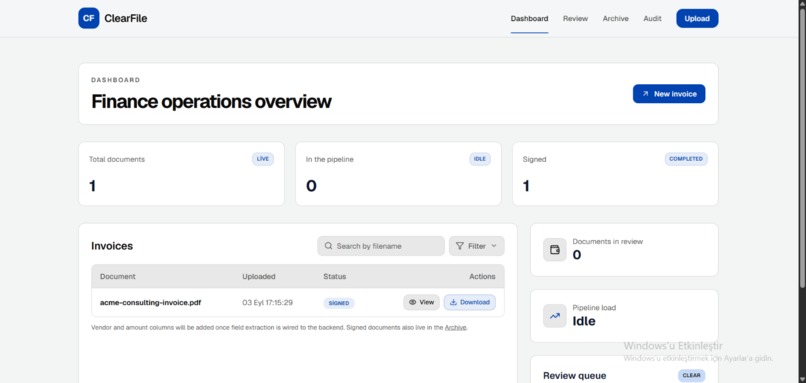Click the LIVE badge on Total documents
806x383 pixels.
263,159
